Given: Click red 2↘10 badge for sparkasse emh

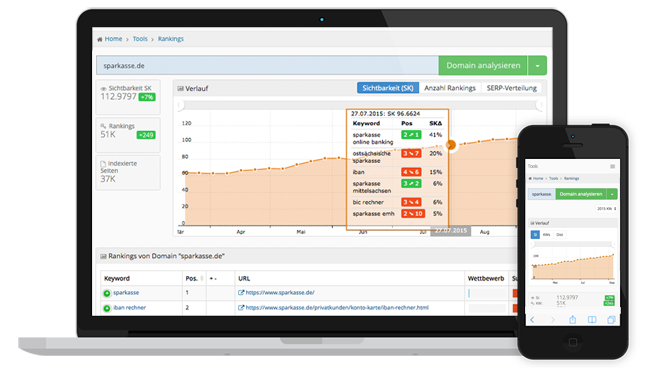Looking at the screenshot, I should [413, 214].
